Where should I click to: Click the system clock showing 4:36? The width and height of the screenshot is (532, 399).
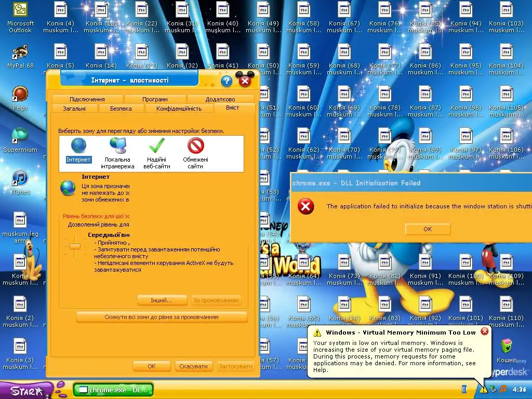click(519, 390)
